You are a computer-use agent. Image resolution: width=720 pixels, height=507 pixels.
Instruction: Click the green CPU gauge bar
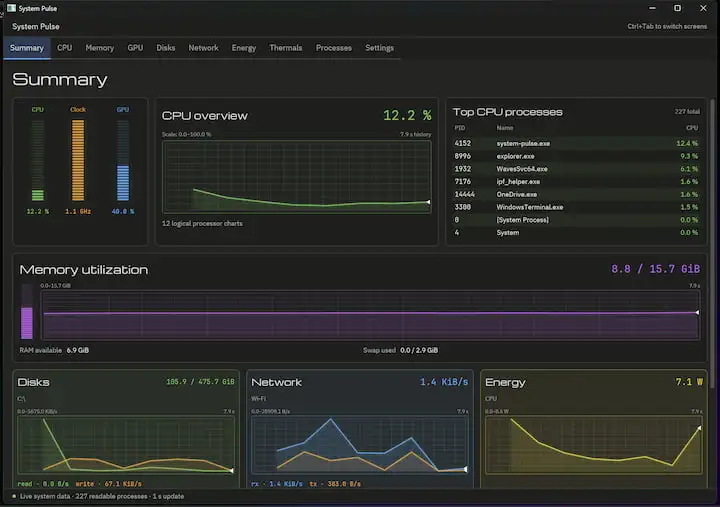(x=38, y=160)
